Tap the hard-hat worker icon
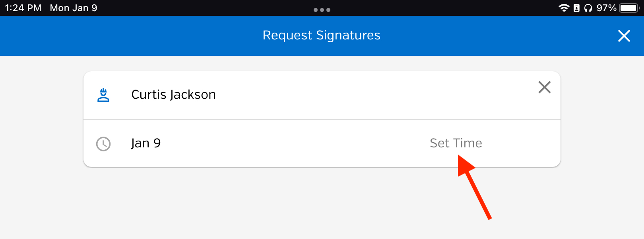 click(103, 95)
